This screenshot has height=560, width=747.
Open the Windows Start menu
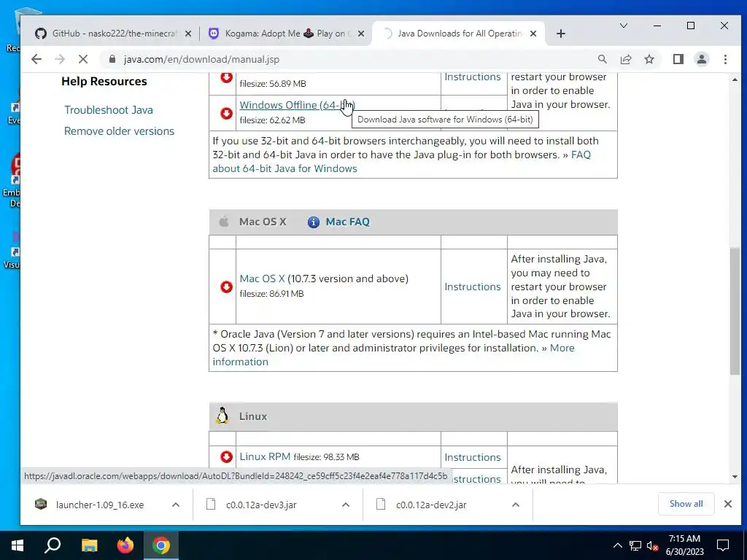(x=18, y=545)
